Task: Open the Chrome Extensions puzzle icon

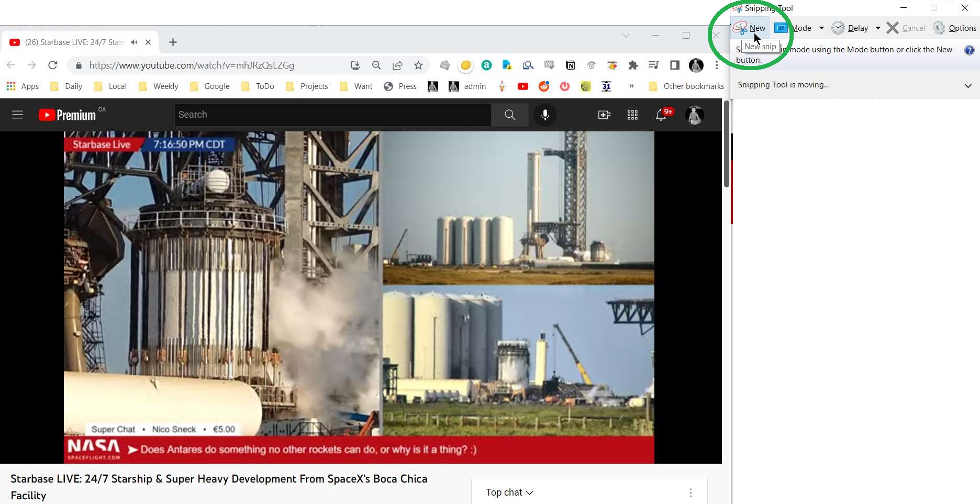Action: pyautogui.click(x=633, y=65)
